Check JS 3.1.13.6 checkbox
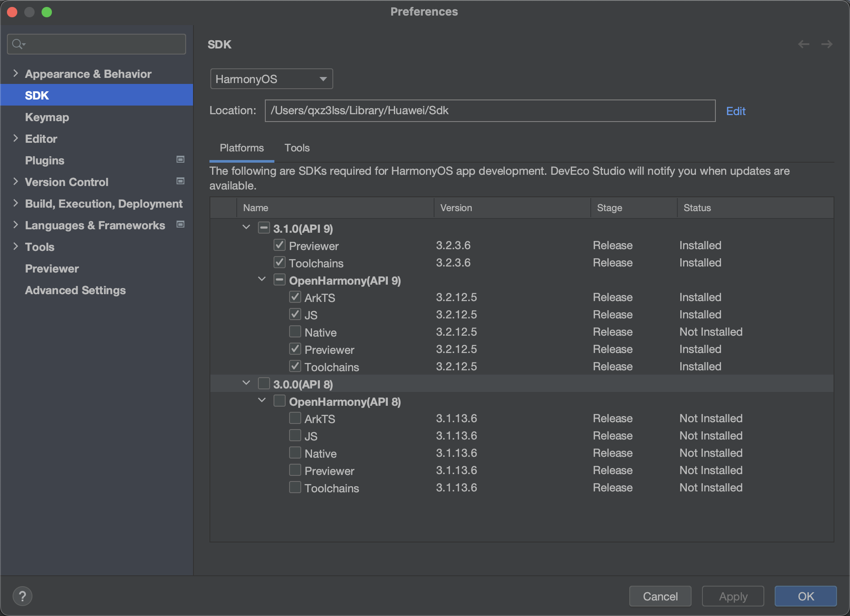The height and width of the screenshot is (616, 850). (295, 436)
